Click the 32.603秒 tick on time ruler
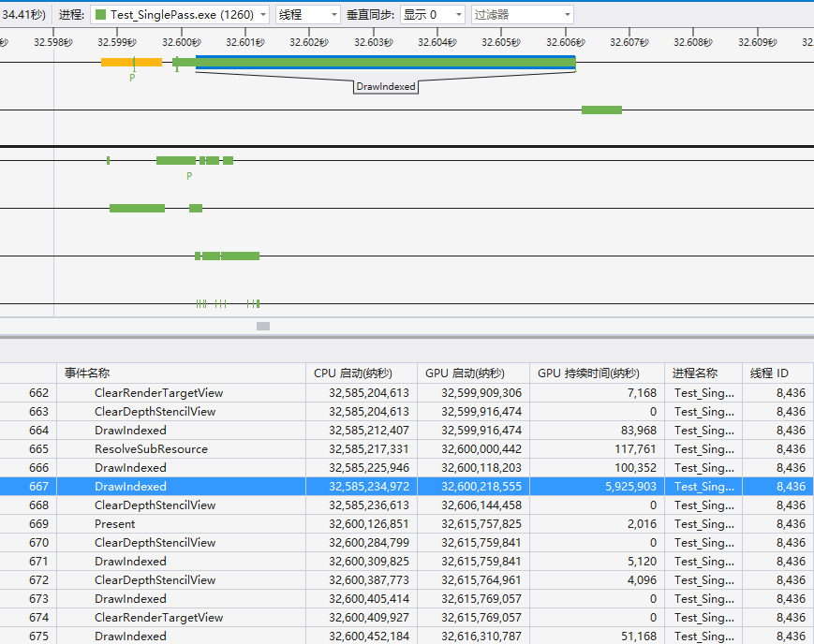 [374, 42]
